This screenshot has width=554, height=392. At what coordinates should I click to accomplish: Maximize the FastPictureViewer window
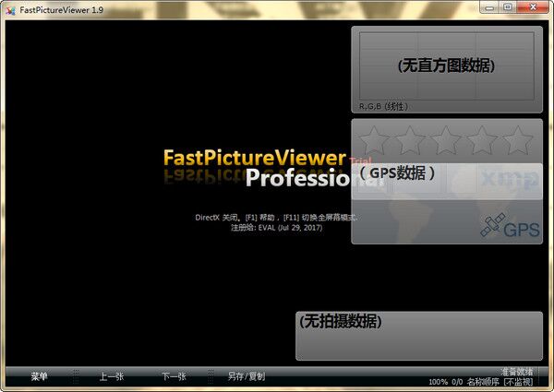coord(508,7)
